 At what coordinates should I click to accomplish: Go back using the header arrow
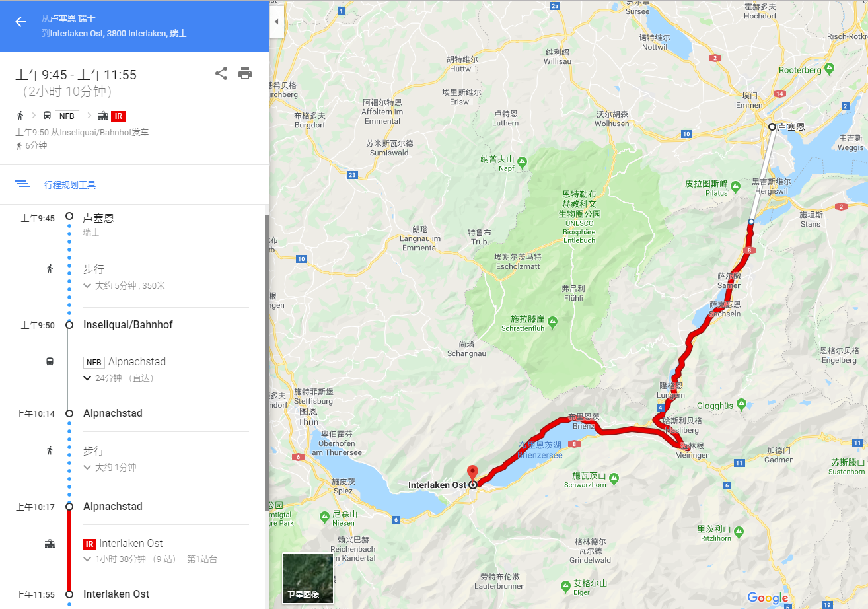[x=20, y=22]
